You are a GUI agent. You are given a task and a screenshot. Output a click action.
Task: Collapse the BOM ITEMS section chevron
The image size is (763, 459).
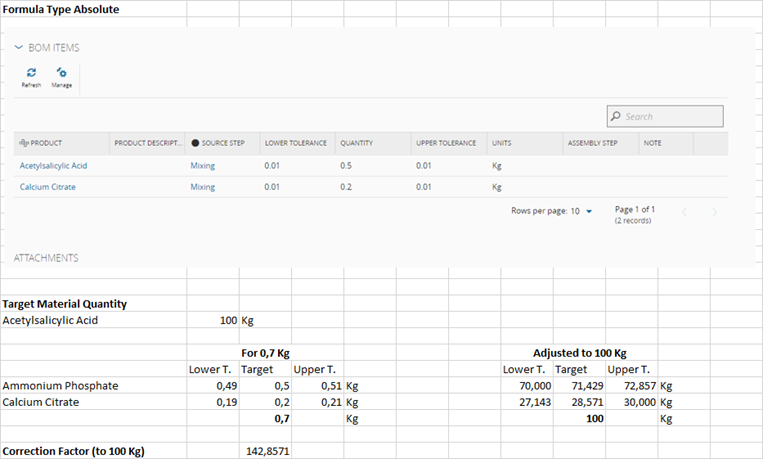(x=18, y=47)
